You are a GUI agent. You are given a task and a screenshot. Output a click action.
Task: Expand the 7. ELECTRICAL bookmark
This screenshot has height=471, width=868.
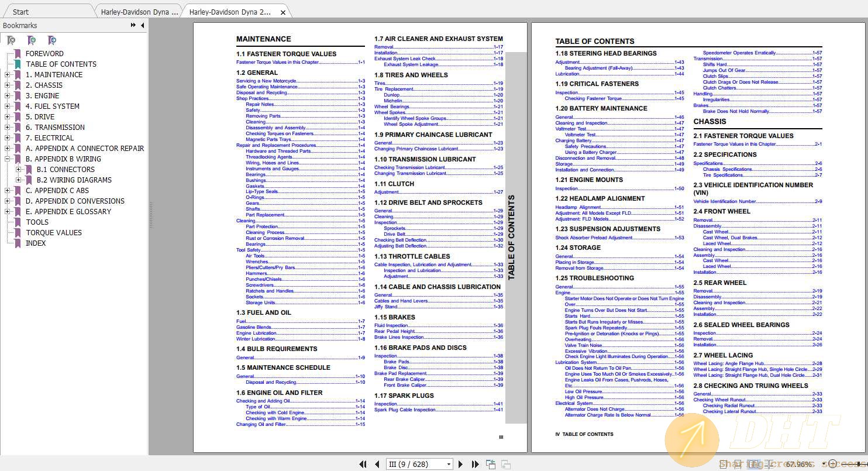(x=7, y=138)
